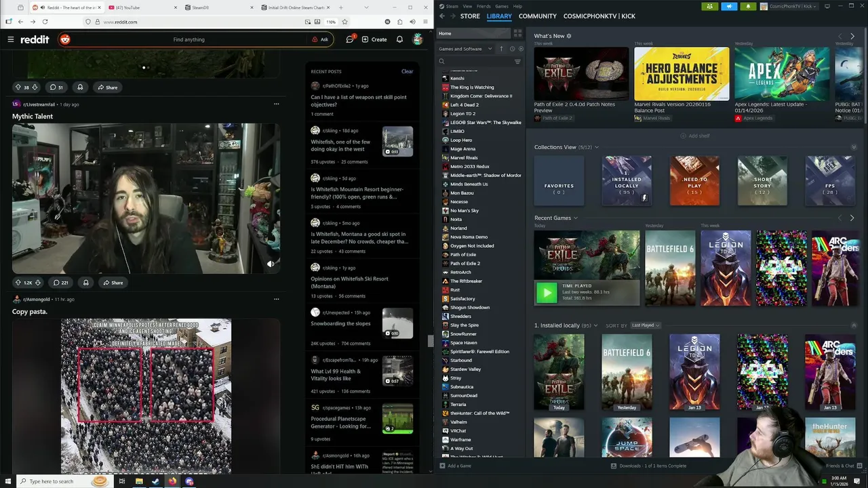Toggle video mute on Mythic Talent video
This screenshot has height=488, width=868.
coord(271,264)
